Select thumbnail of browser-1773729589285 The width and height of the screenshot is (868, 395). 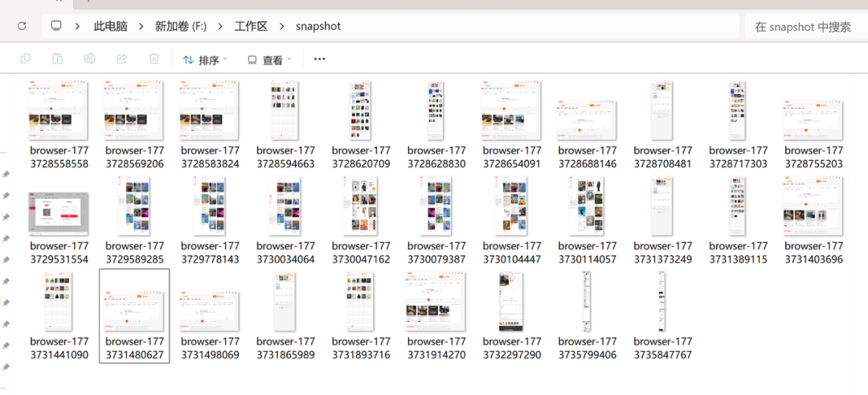134,206
